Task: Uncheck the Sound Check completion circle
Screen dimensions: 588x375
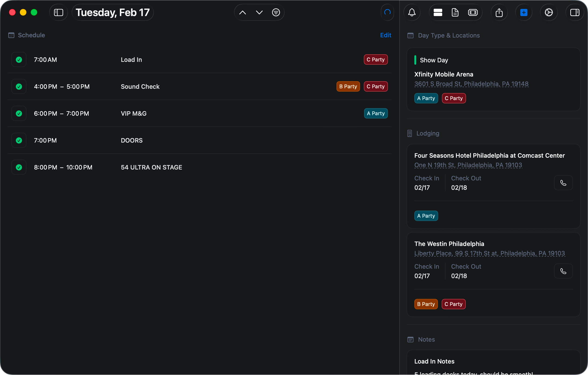Action: 19,86
